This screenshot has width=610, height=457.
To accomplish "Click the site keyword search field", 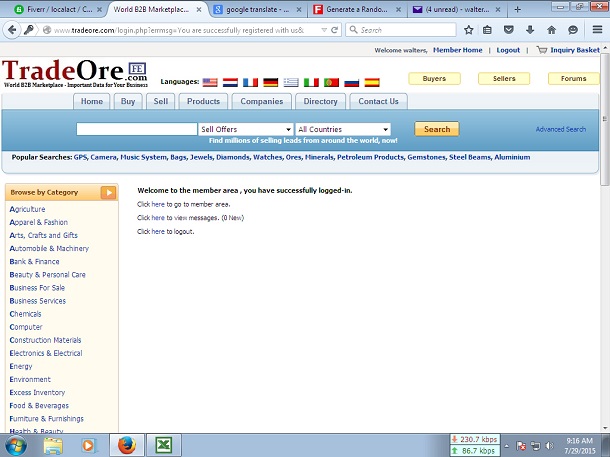I will point(137,129).
